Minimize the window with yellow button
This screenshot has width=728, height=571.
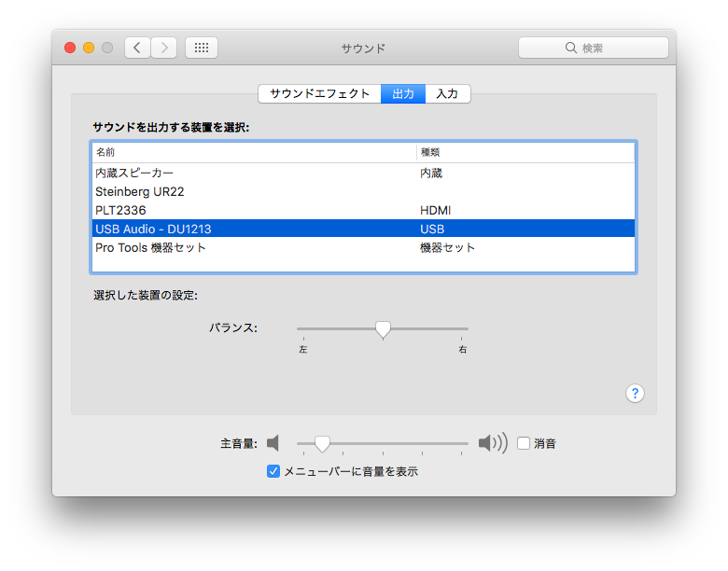point(89,48)
